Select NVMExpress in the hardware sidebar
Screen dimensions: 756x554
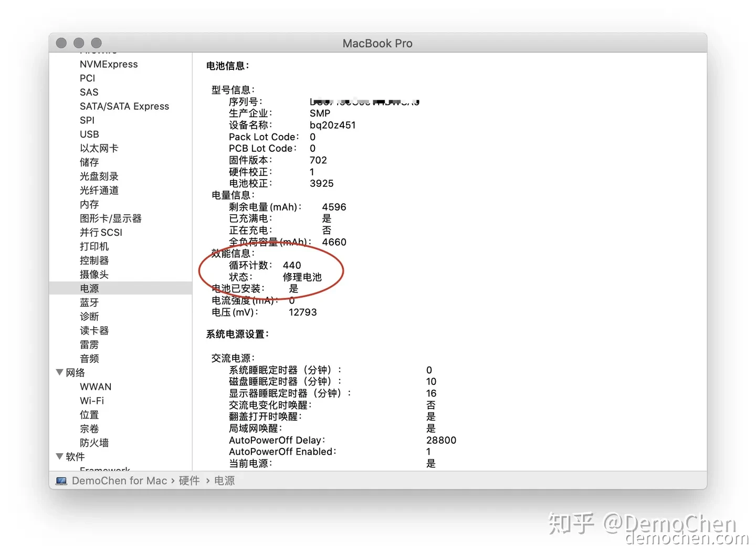tap(109, 64)
